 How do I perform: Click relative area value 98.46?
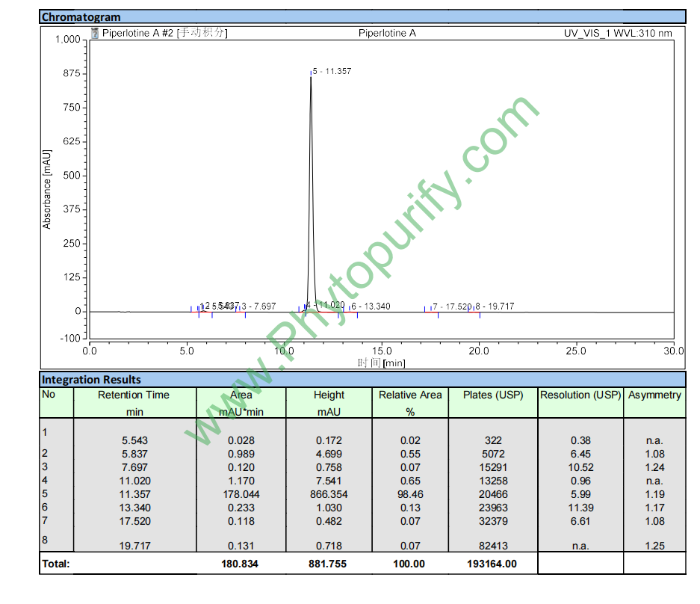[410, 494]
